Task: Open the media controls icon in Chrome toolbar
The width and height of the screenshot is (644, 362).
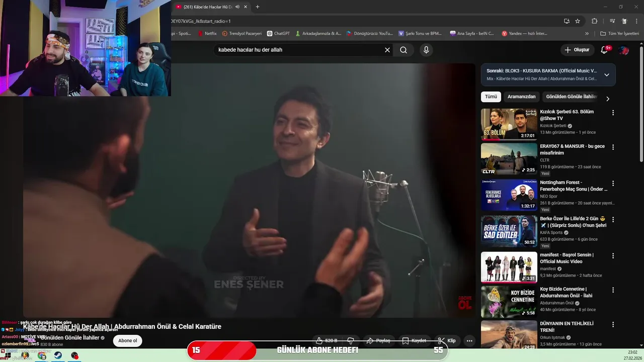Action: (612, 21)
